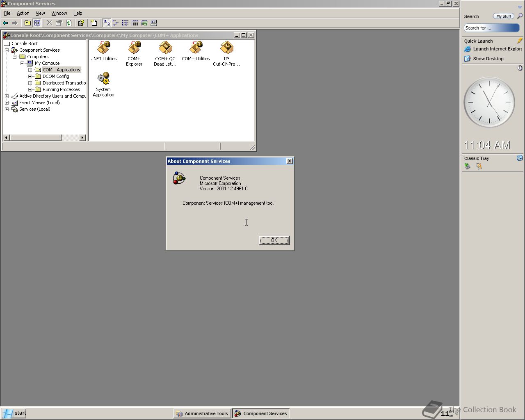Expand Services (Local) tree node
Screen dimensions: 525x420
7,109
